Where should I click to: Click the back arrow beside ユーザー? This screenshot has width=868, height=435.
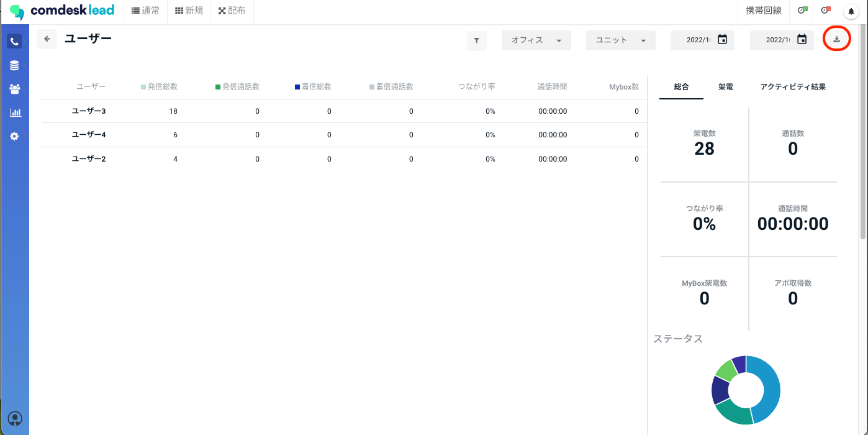(47, 39)
